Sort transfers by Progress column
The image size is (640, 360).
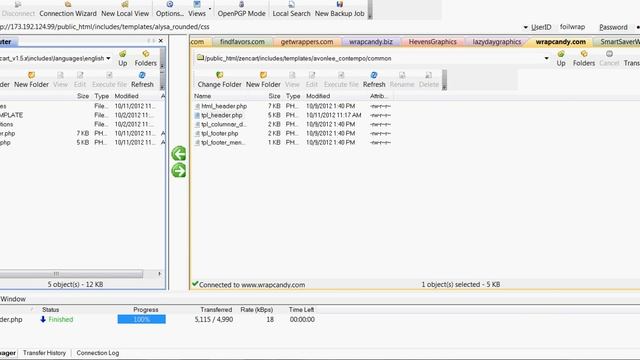[x=146, y=310]
